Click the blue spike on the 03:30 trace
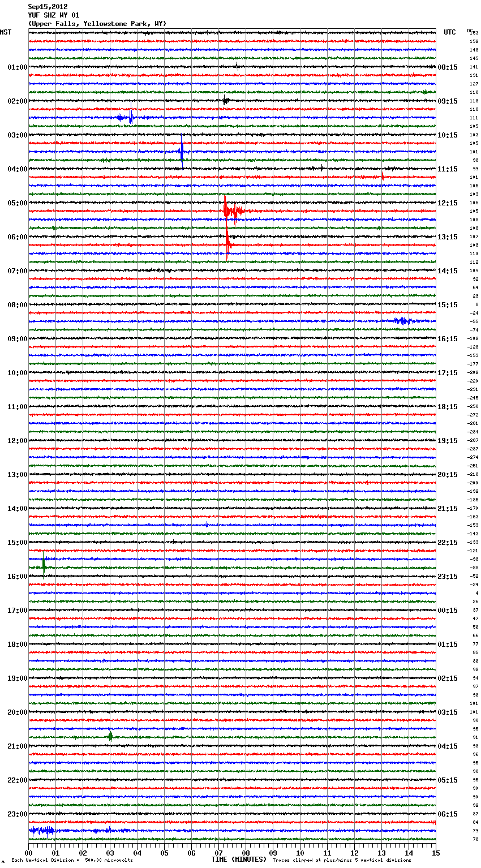 pyautogui.click(x=182, y=151)
